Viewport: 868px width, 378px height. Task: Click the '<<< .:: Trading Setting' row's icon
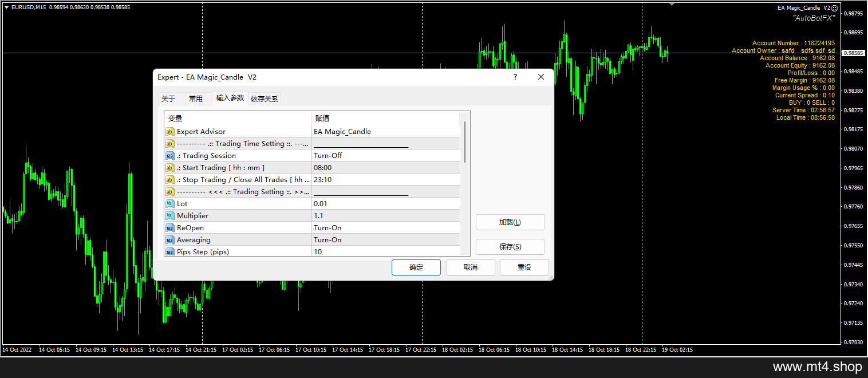[170, 192]
